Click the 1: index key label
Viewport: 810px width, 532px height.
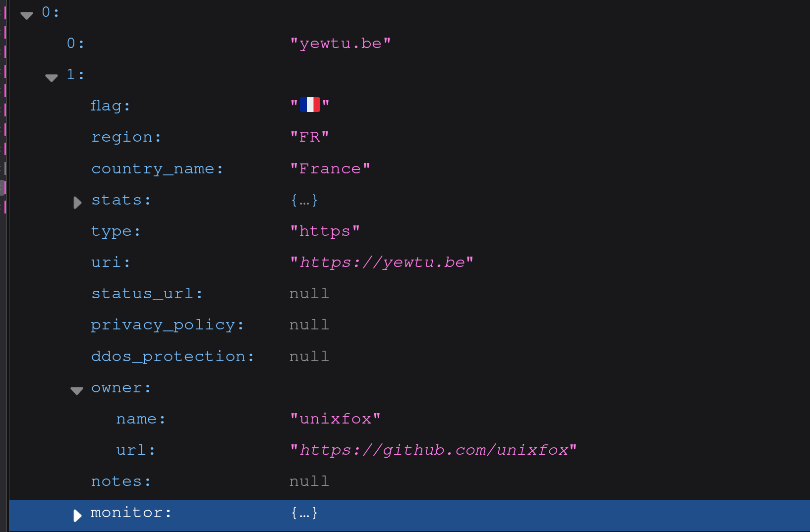[76, 75]
